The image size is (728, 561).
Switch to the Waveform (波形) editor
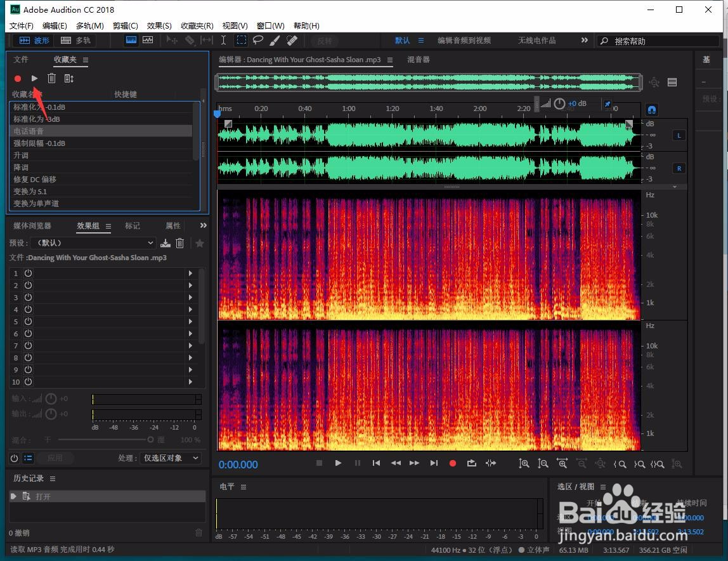pos(33,41)
